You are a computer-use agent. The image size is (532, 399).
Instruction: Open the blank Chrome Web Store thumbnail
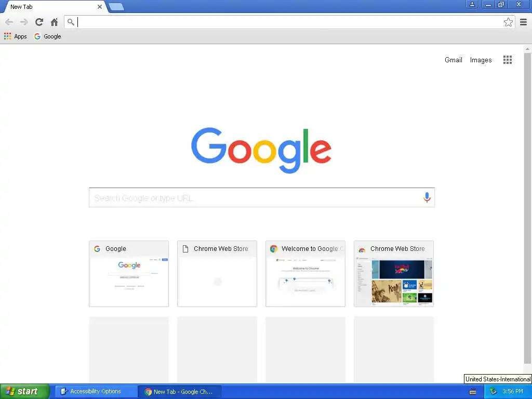click(217, 274)
